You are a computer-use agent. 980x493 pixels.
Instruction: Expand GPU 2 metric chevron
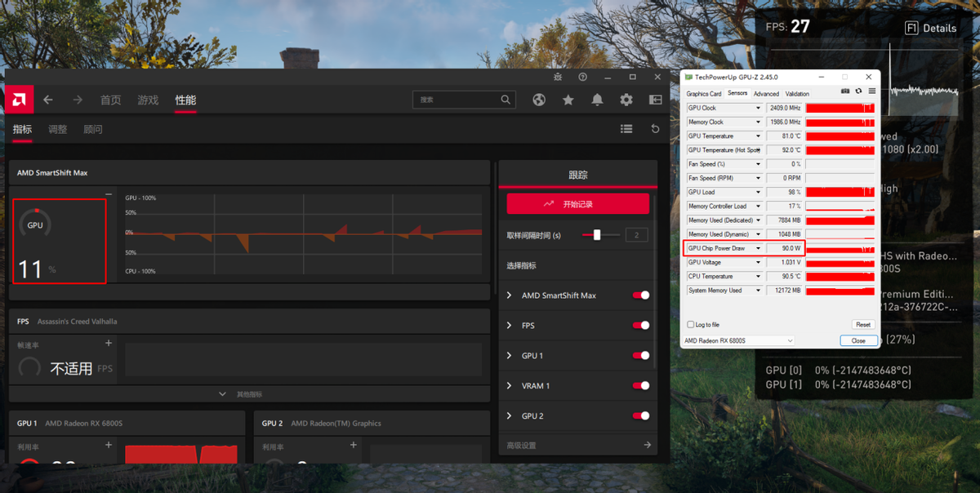pyautogui.click(x=510, y=416)
